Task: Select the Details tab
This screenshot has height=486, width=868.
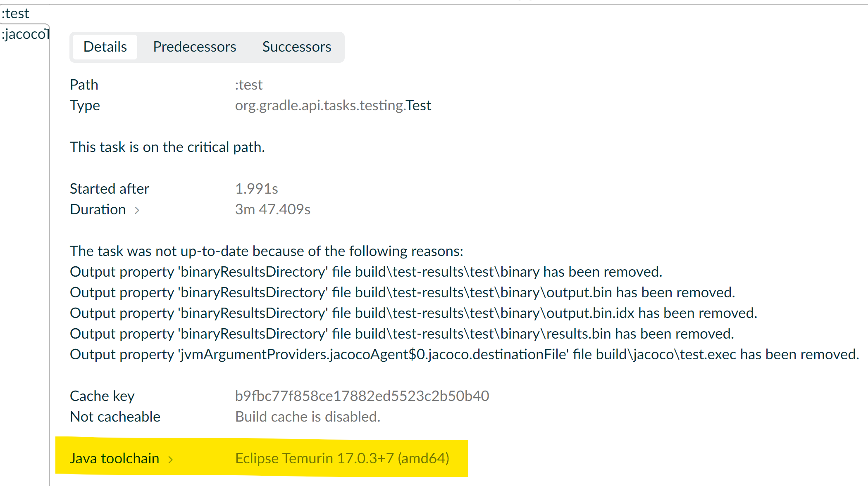Action: (x=105, y=47)
